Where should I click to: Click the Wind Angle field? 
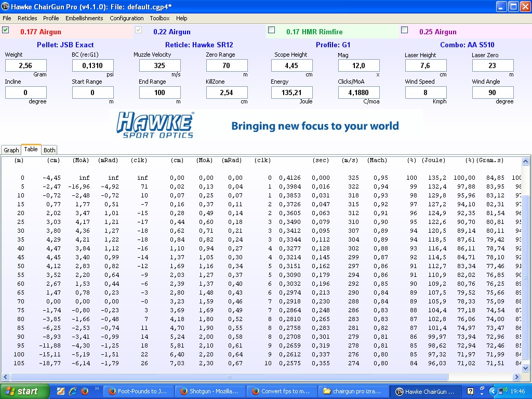pos(493,92)
